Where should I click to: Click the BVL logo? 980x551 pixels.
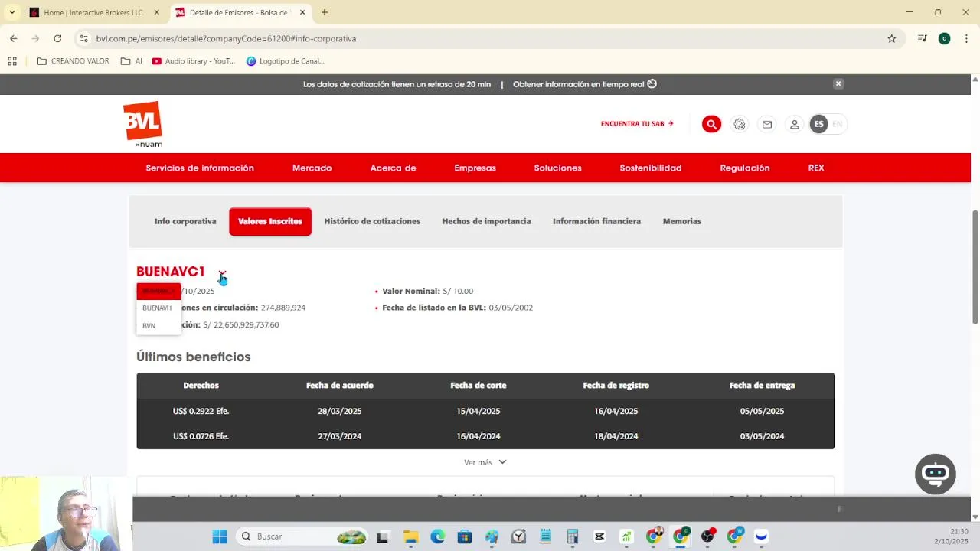pyautogui.click(x=143, y=124)
